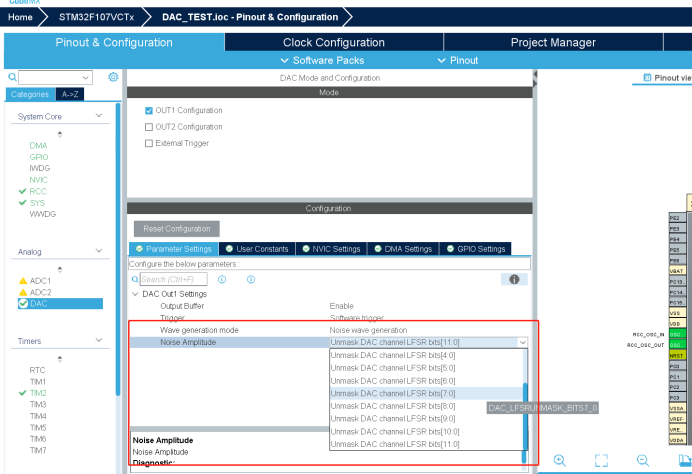Image resolution: width=692 pixels, height=474 pixels.
Task: Click the ADC2 warning triangle icon
Action: [23, 292]
